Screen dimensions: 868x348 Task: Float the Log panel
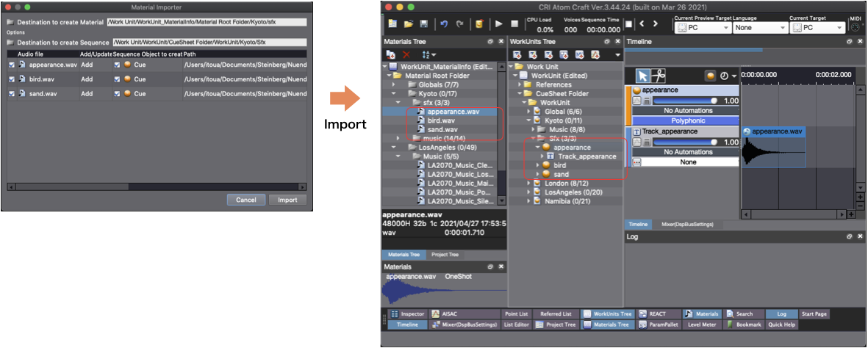pos(849,236)
